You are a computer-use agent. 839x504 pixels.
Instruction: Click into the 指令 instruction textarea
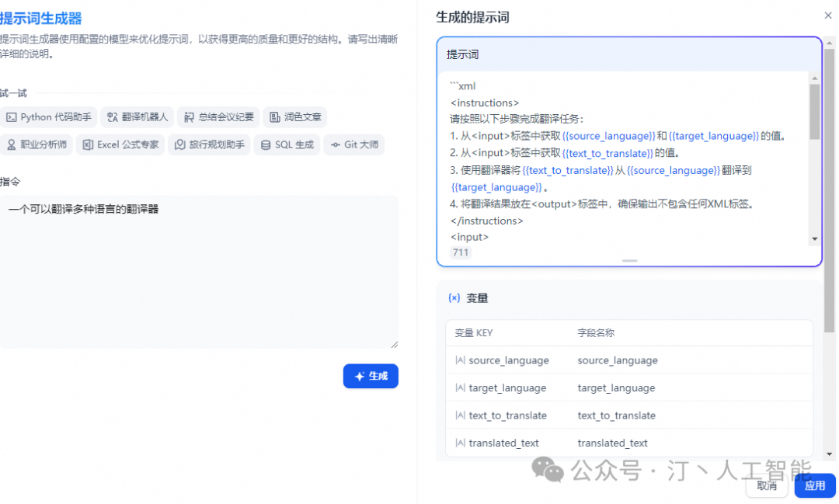click(x=199, y=272)
